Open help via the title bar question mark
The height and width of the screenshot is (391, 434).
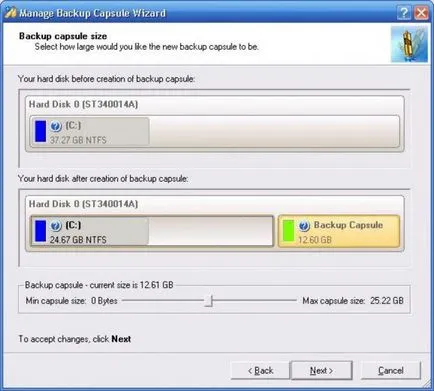404,13
